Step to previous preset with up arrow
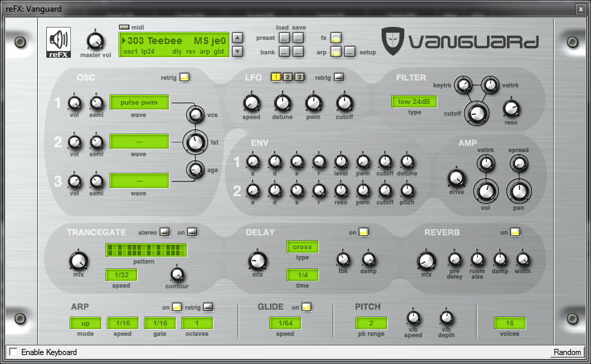This screenshot has height=364, width=591. [x=238, y=38]
